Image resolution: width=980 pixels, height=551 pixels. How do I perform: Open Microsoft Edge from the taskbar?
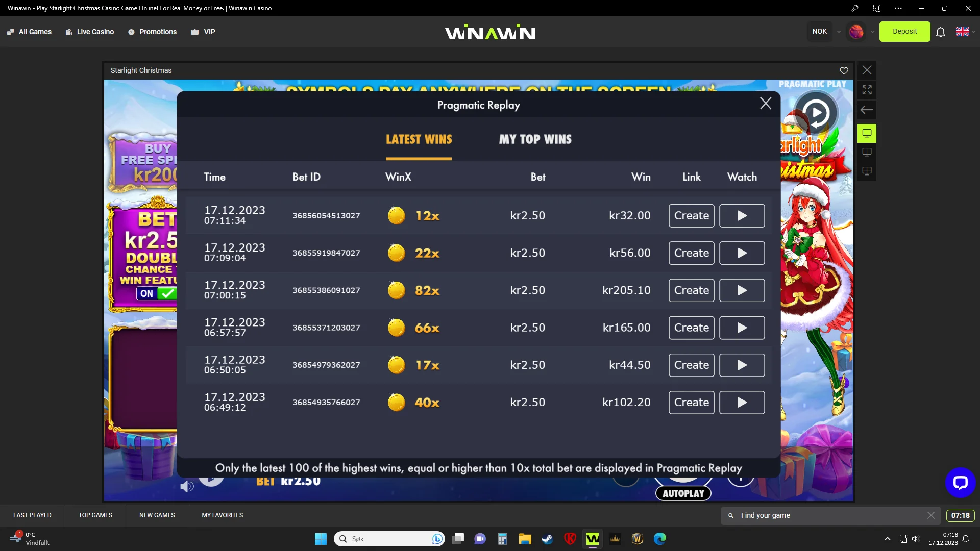pos(659,539)
